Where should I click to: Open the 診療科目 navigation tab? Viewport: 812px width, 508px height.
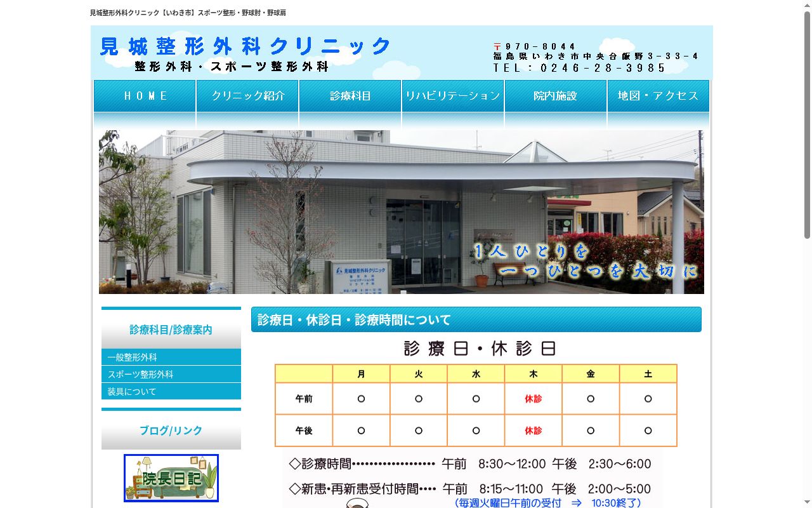(350, 96)
